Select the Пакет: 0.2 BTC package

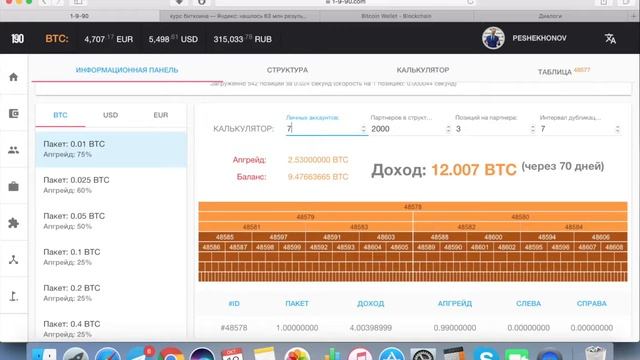111,293
